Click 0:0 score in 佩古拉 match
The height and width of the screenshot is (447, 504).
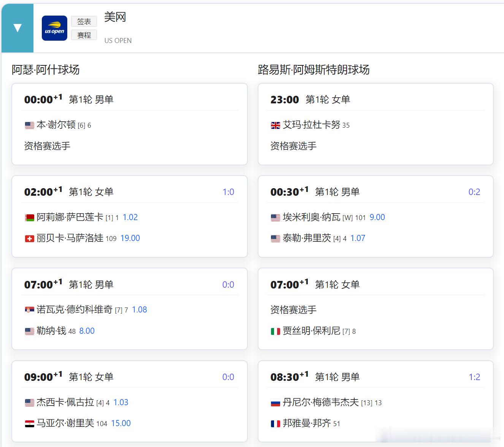(228, 377)
